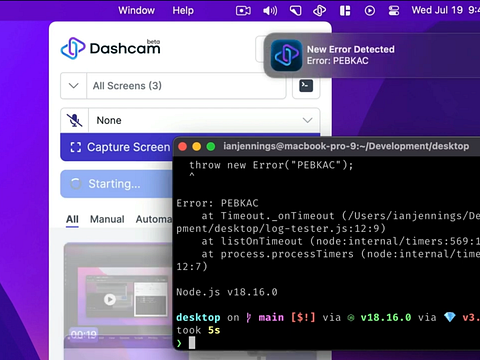This screenshot has width=480, height=360.
Task: Switch to the Manual tab
Action: tap(107, 219)
